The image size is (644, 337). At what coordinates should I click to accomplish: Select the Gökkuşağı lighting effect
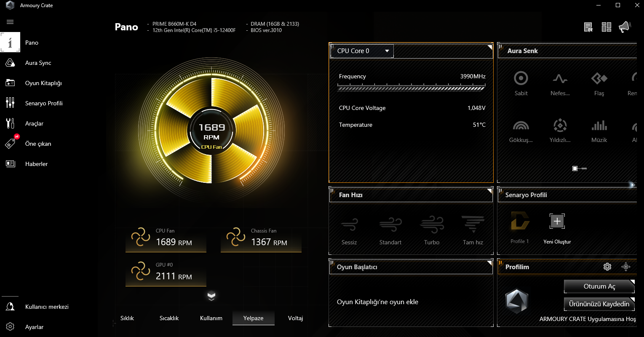tap(521, 131)
